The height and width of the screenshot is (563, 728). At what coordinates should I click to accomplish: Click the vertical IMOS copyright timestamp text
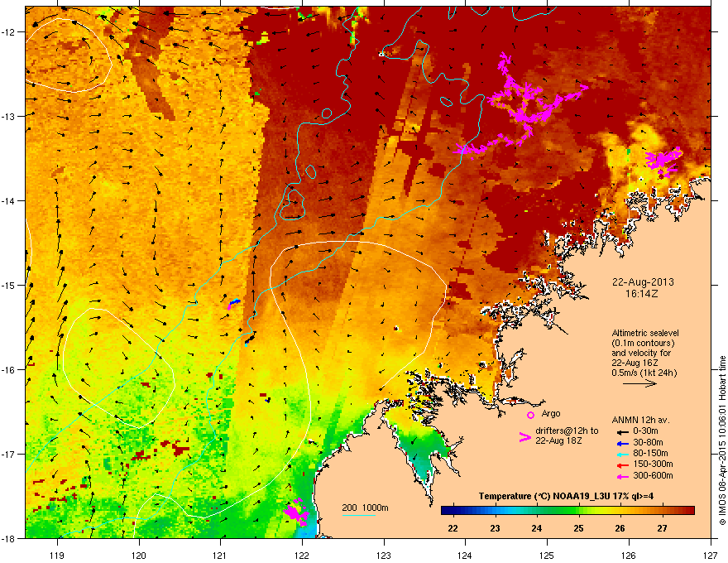point(722,440)
